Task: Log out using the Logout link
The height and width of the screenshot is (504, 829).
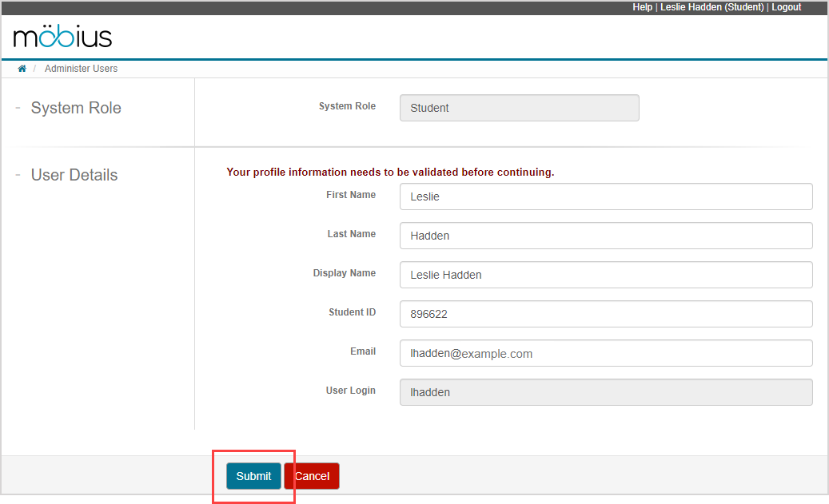Action: [786, 7]
